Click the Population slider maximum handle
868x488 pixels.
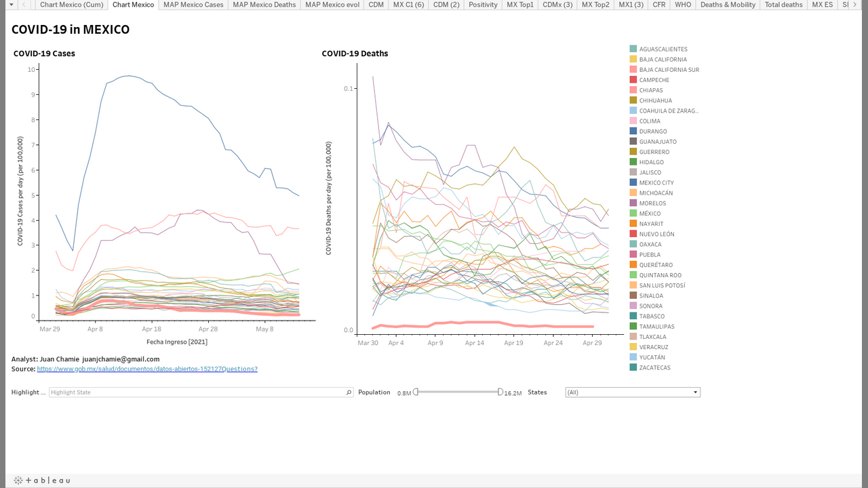[x=500, y=392]
